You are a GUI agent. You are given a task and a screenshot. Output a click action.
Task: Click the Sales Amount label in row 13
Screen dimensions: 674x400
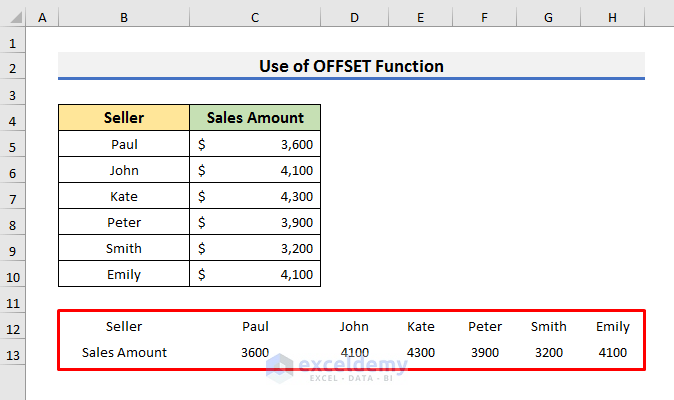pos(124,352)
